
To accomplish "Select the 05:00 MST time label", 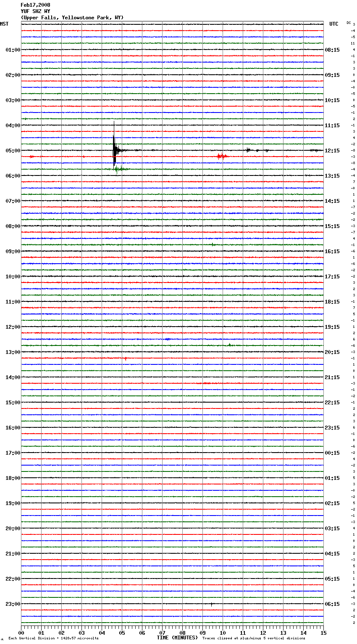I will pos(13,151).
